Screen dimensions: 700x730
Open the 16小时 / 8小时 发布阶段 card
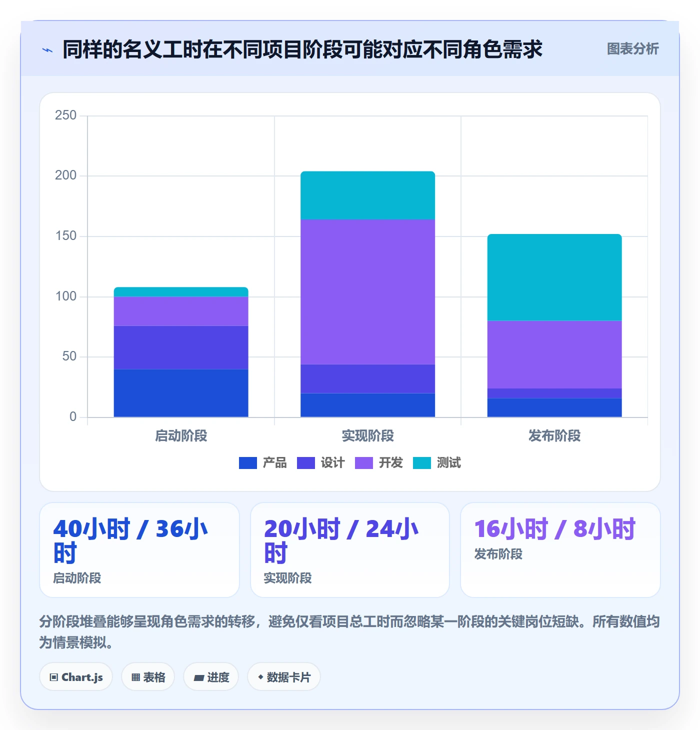[560, 550]
